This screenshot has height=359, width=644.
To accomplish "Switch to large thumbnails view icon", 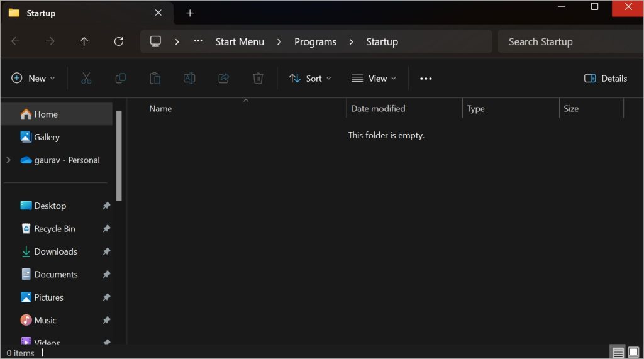I will pos(634,352).
